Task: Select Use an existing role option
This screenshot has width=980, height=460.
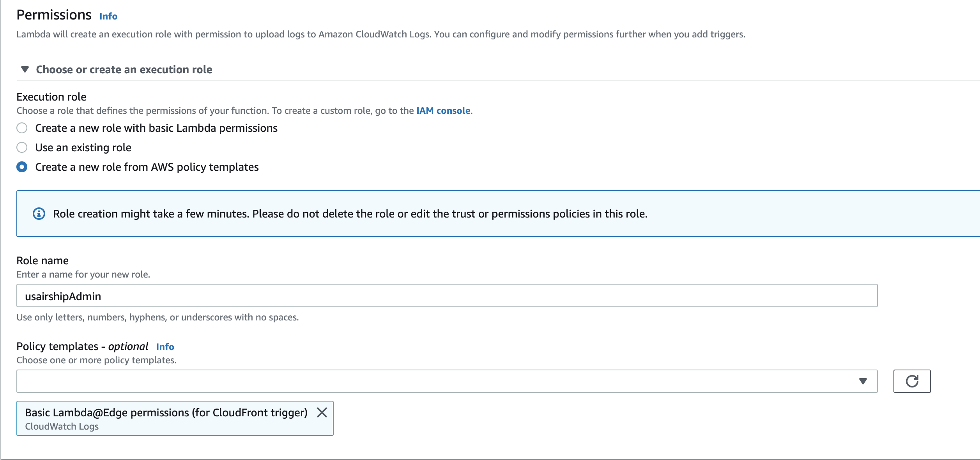Action: pyautogui.click(x=22, y=147)
